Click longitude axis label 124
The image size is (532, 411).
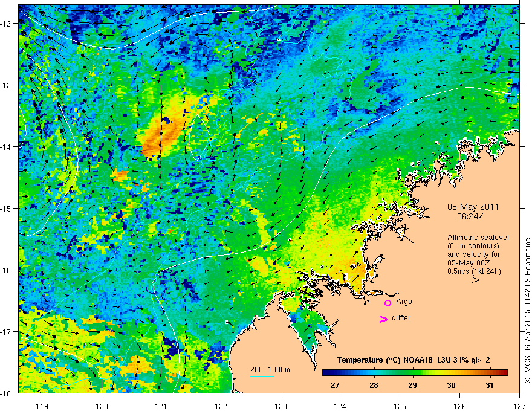[340, 406]
